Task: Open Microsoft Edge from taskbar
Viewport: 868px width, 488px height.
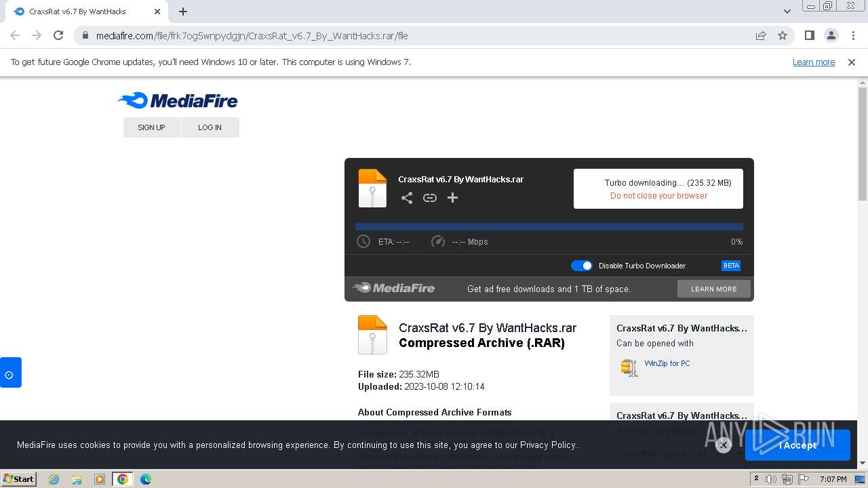Action: [145, 479]
